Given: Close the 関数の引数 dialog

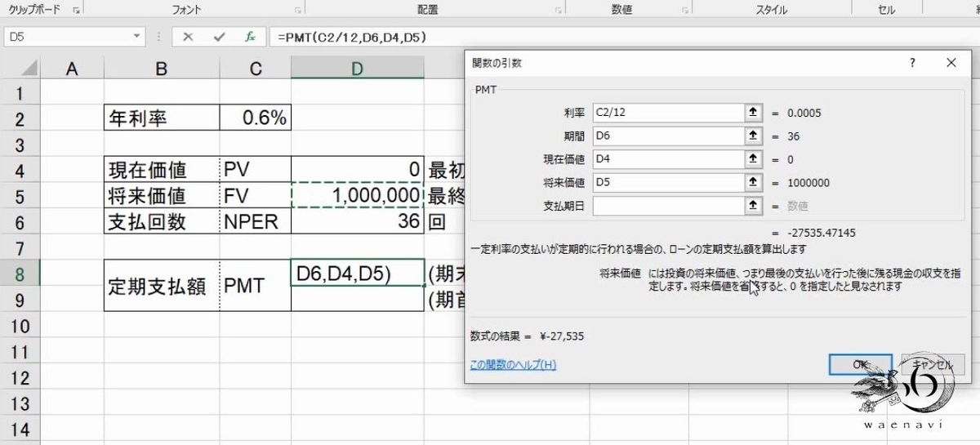Looking at the screenshot, I should click(951, 63).
